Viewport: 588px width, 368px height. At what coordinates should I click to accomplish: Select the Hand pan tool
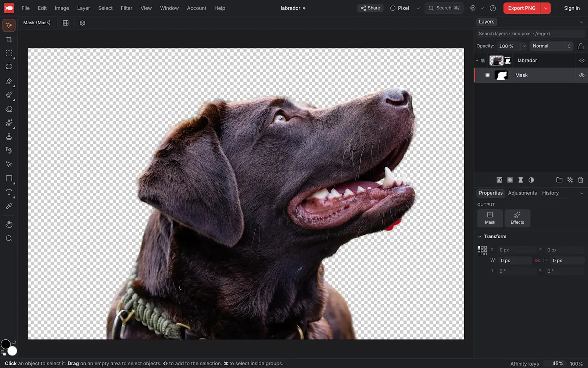(9, 224)
